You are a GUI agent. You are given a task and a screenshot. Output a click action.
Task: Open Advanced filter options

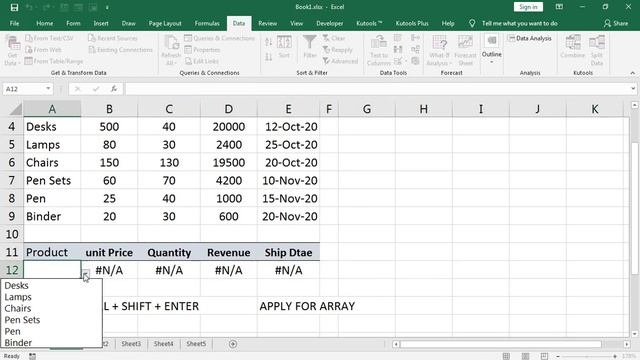[340, 61]
